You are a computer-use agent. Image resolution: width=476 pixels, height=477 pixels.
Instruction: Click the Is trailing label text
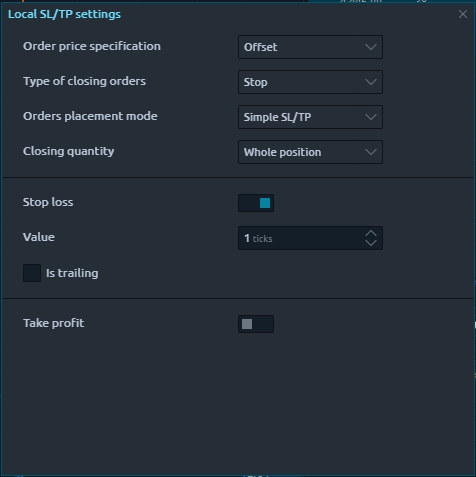pos(72,273)
